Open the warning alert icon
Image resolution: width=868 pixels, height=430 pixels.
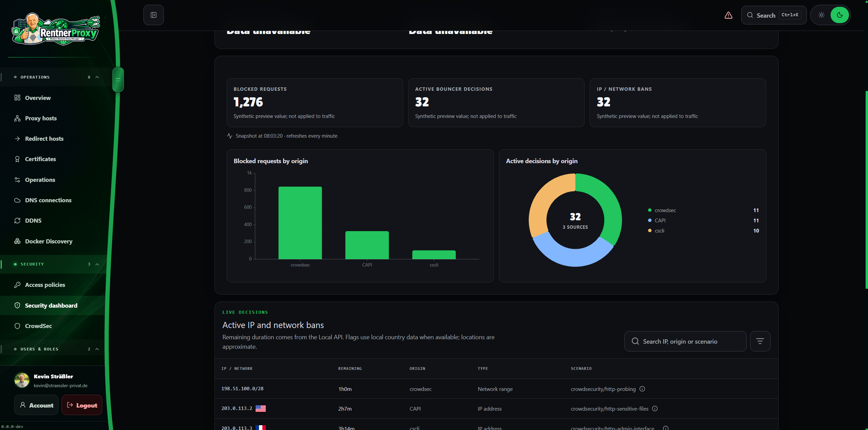pos(728,15)
